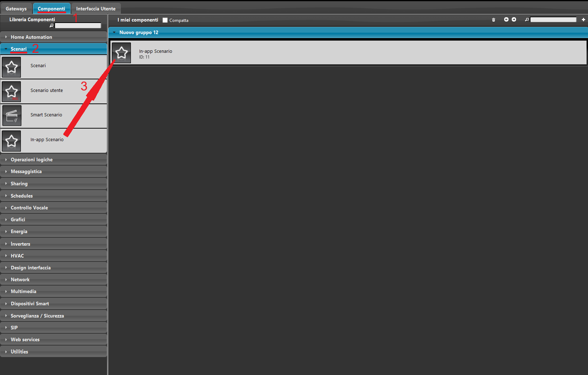Expand the Design interfaccia section
The width and height of the screenshot is (588, 375).
[x=54, y=268]
